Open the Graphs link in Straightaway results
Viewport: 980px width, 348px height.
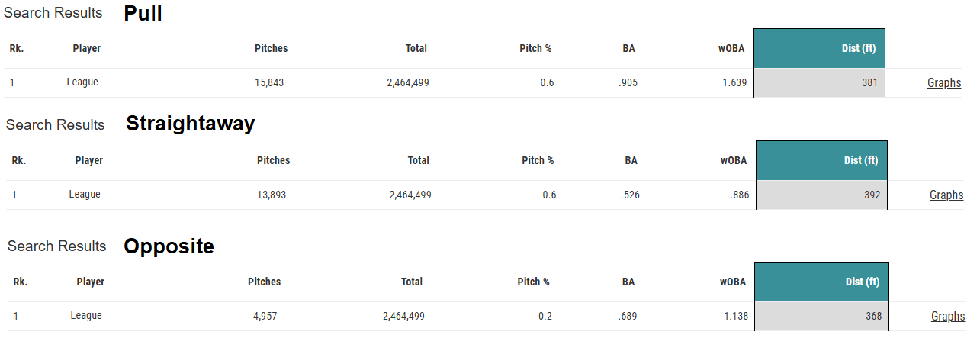[946, 195]
